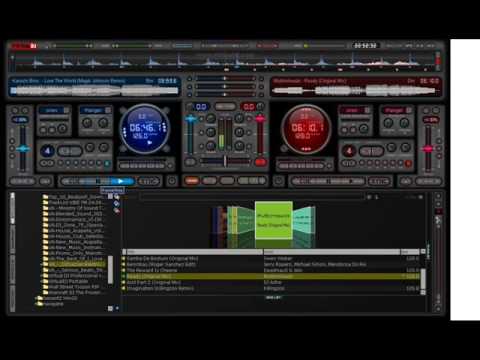Viewport: 480px width, 360px height.
Task: Click the right deck sampler volume knob
Action: pyautogui.click(x=364, y=128)
